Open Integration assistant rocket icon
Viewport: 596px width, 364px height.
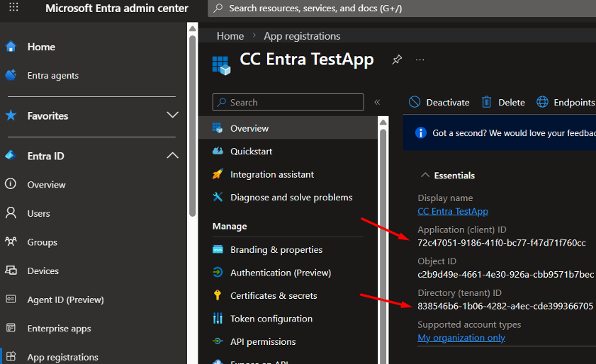tap(218, 174)
